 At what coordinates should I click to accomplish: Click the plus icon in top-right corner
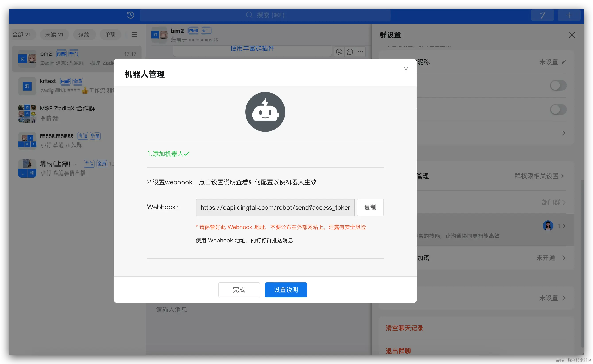click(x=569, y=15)
